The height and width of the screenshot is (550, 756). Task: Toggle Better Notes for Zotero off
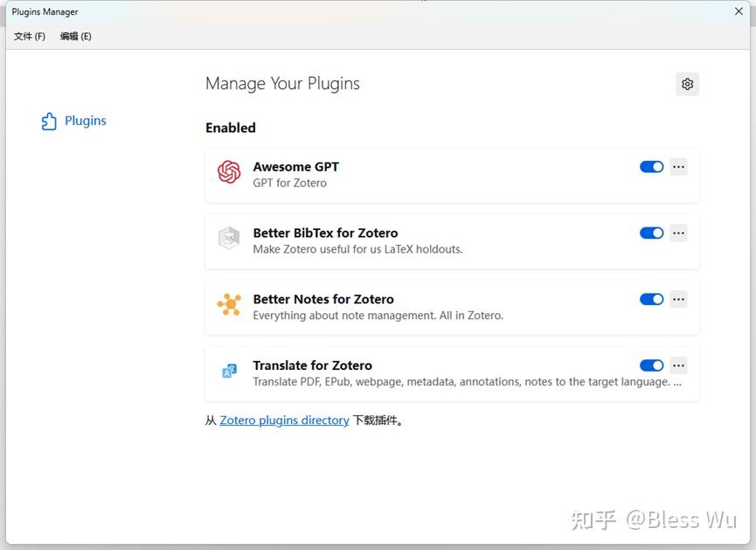click(x=651, y=299)
